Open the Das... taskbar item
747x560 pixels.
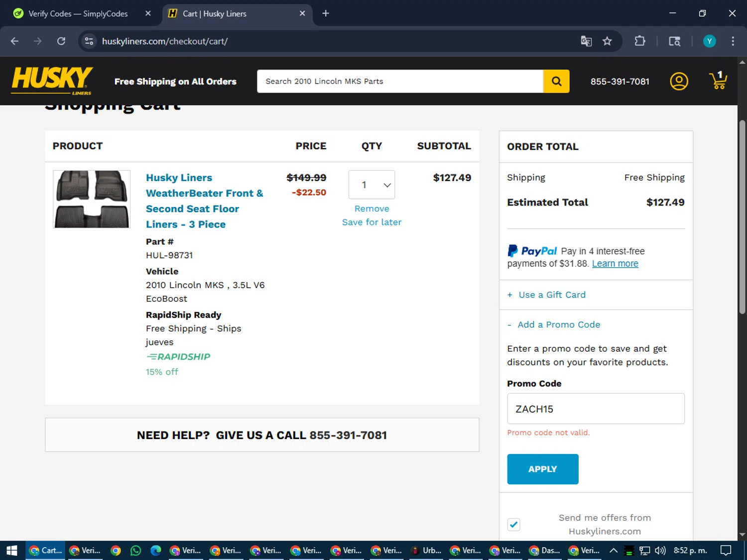tap(545, 551)
